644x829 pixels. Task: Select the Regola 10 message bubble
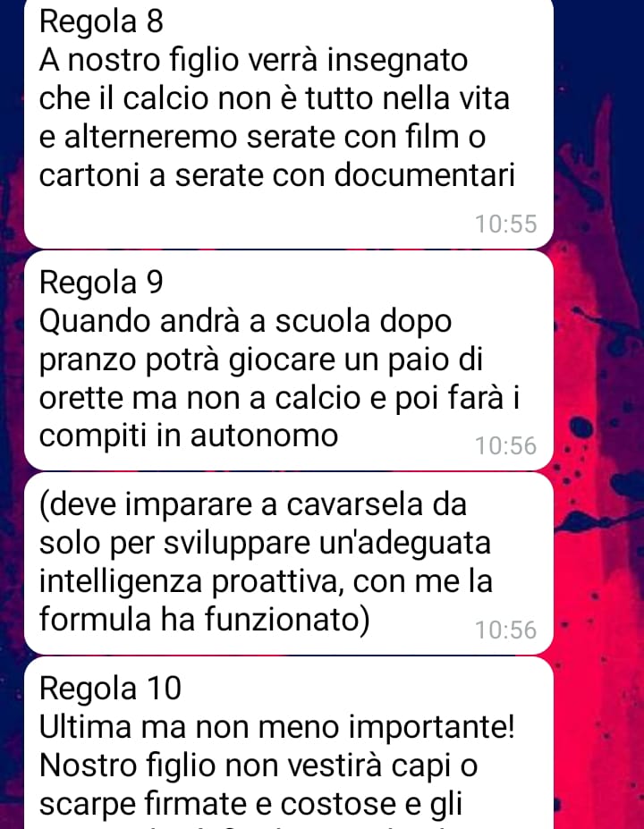[289, 743]
